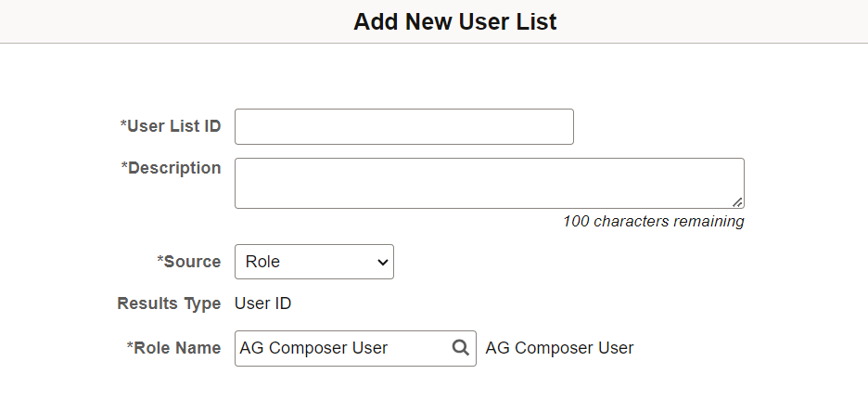The image size is (868, 400).
Task: Click the "Add New User List" page heading
Action: click(455, 21)
